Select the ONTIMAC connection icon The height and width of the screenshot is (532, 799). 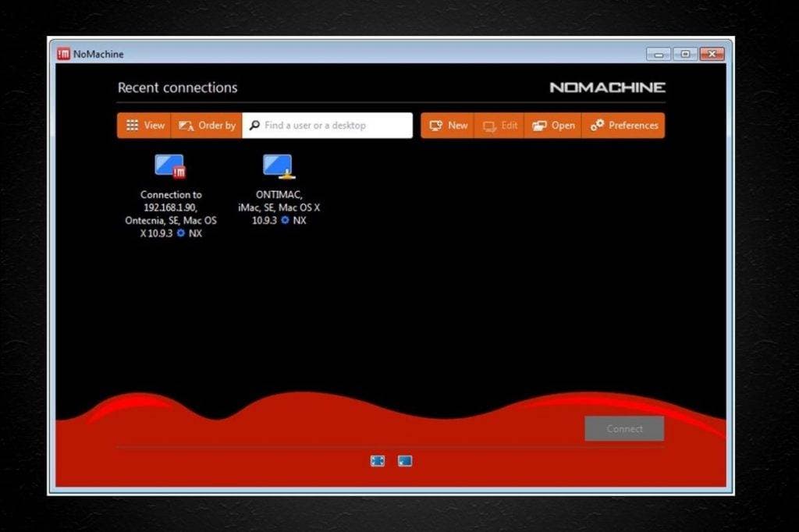[279, 166]
